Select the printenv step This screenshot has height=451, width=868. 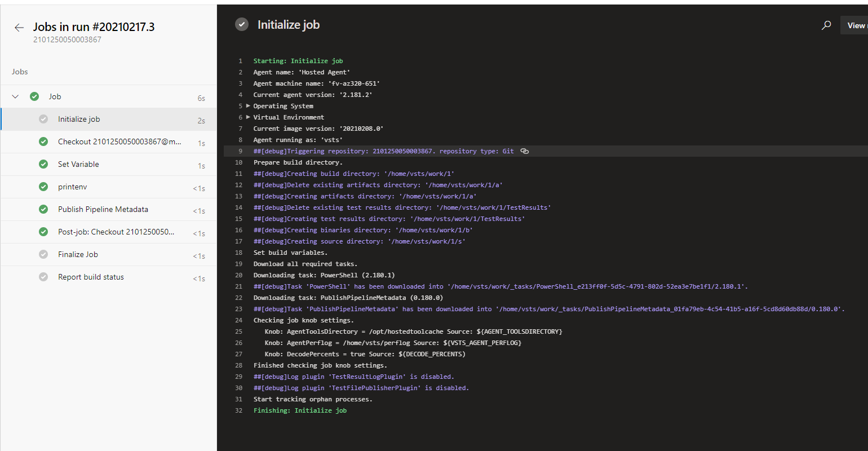point(109,187)
